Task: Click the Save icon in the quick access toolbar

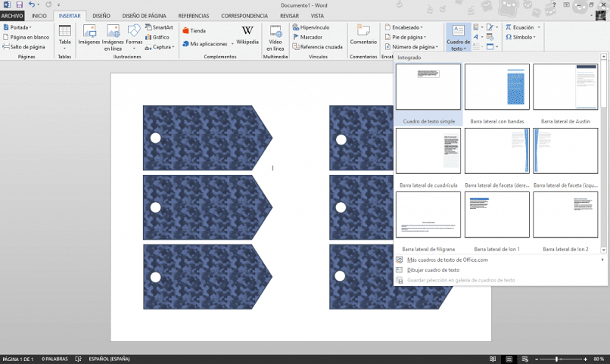Action: [x=20, y=5]
